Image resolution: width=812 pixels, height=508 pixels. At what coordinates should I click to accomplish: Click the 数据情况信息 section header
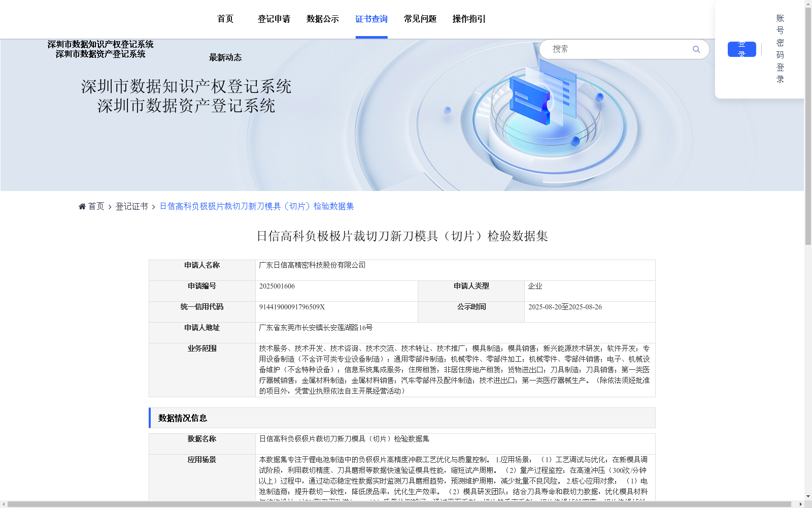click(402, 418)
